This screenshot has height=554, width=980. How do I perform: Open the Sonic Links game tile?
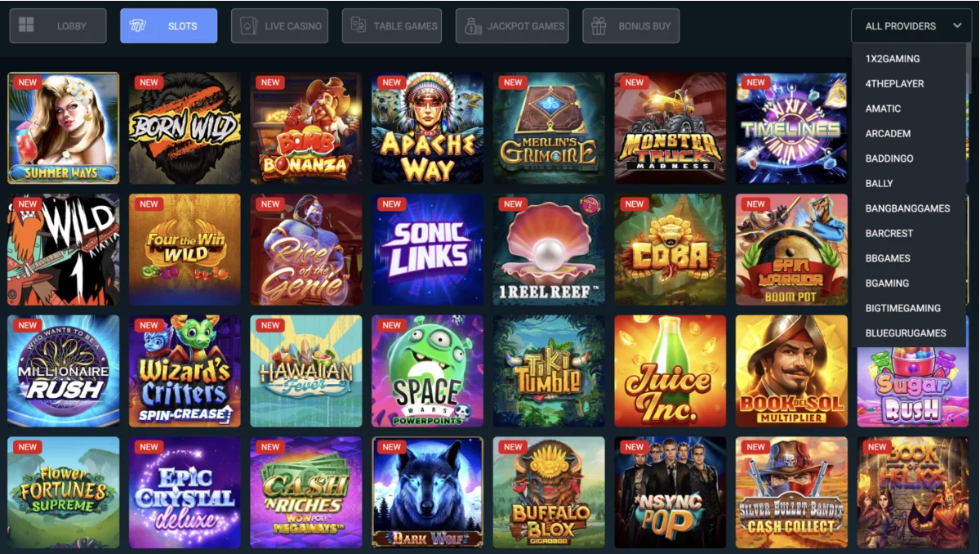(427, 250)
